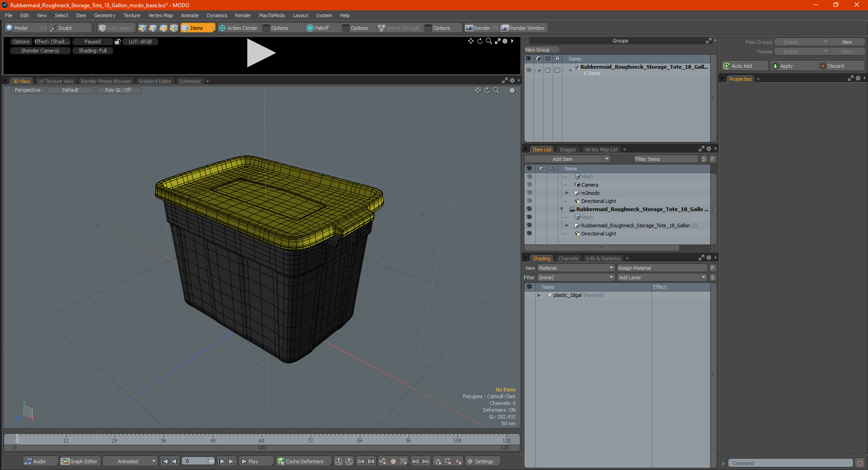This screenshot has width=868, height=470.
Task: Expand Rubbermaid_Roughneck_Storage_Tote_18_Gallon (2) item
Action: pos(567,226)
